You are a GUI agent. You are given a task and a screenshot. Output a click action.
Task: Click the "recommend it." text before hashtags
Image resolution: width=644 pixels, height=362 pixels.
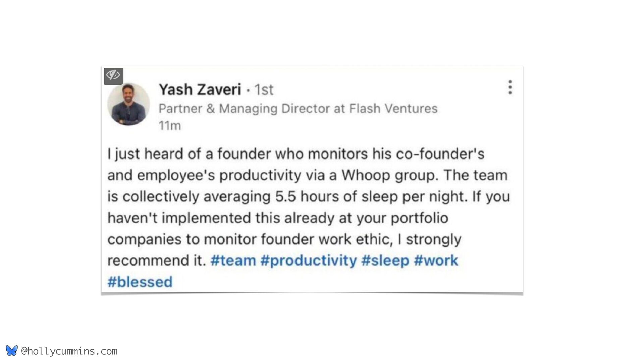[x=156, y=260]
